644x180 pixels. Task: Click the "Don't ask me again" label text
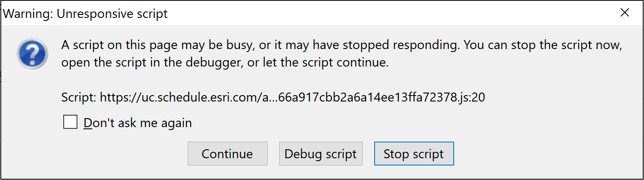(x=138, y=123)
